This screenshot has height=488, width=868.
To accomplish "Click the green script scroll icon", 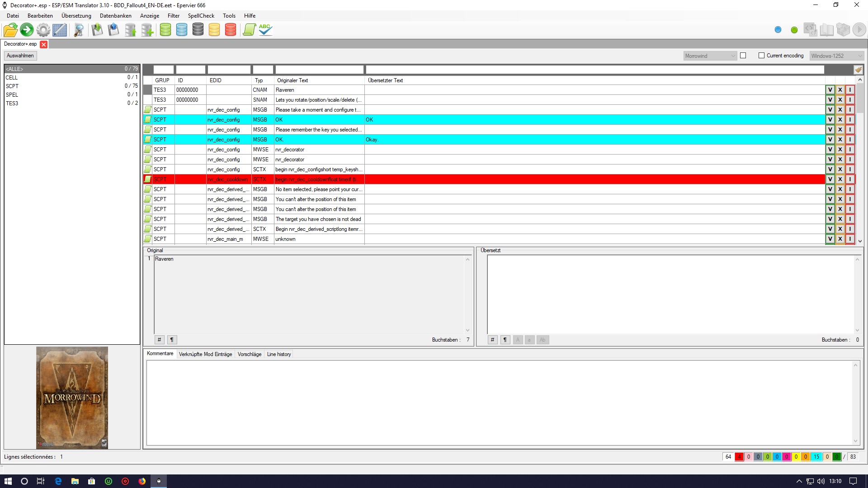I will pos(249,30).
